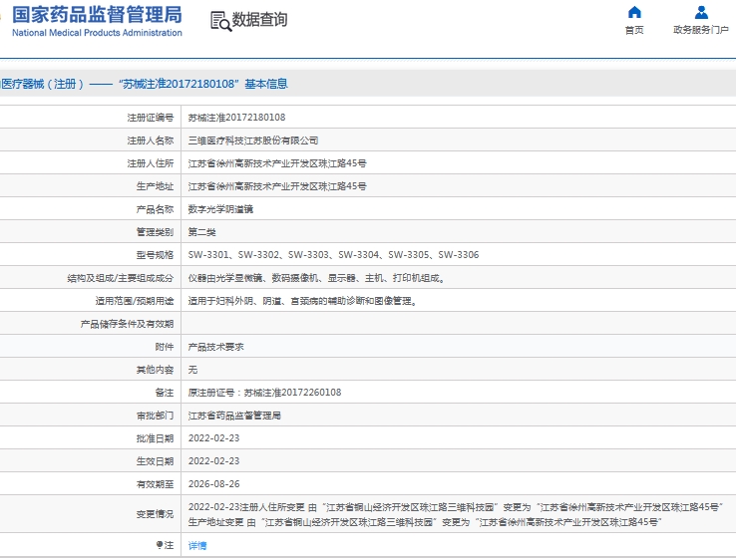Select product name 数字光学阴道镜
Screen dimensions: 736x560
coord(220,209)
